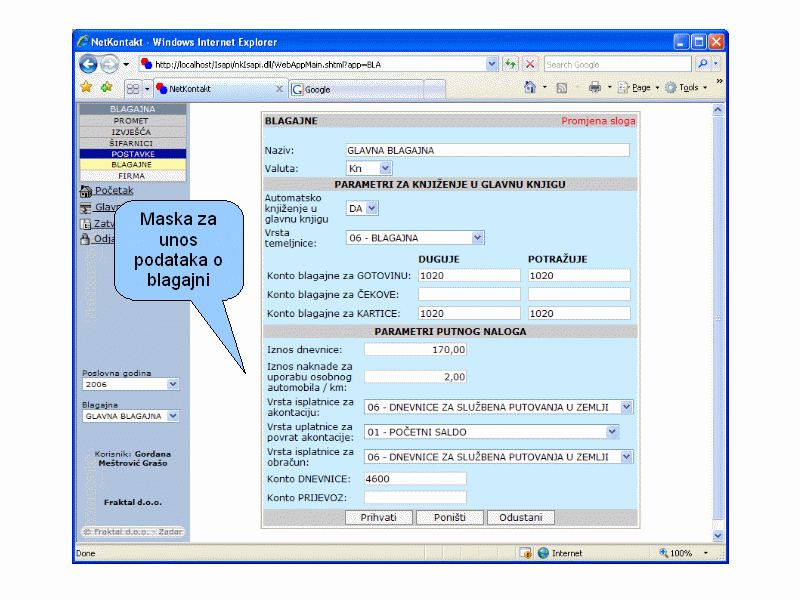Open the recent pages dropdown arrow
The image size is (800, 600).
click(x=126, y=64)
